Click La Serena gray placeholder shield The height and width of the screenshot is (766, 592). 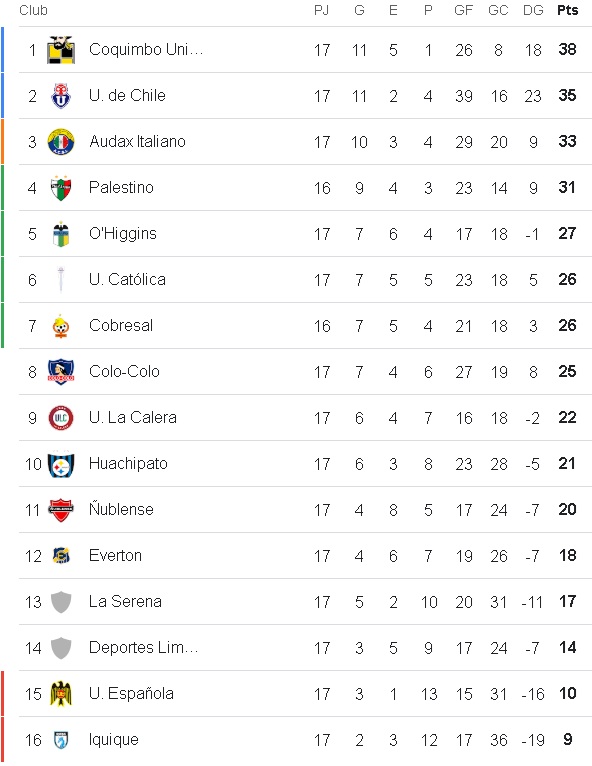click(61, 602)
